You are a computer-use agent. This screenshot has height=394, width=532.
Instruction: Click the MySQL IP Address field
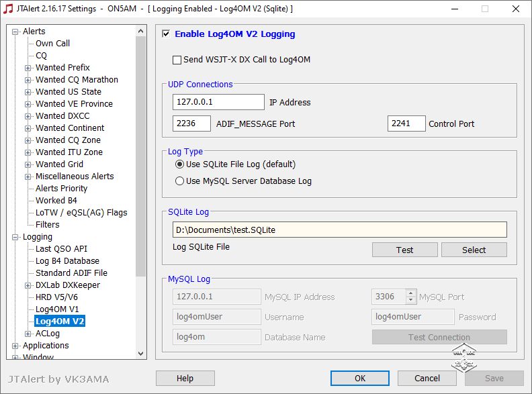click(x=217, y=297)
